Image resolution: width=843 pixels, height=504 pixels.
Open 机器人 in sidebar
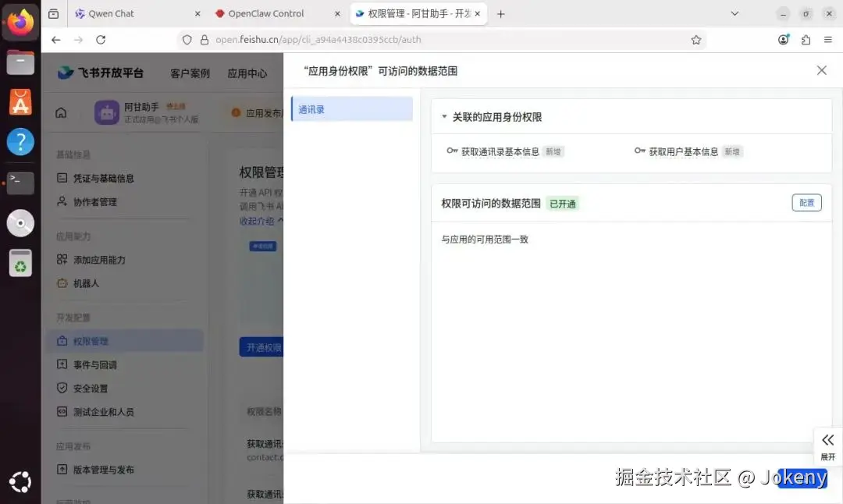tap(86, 283)
